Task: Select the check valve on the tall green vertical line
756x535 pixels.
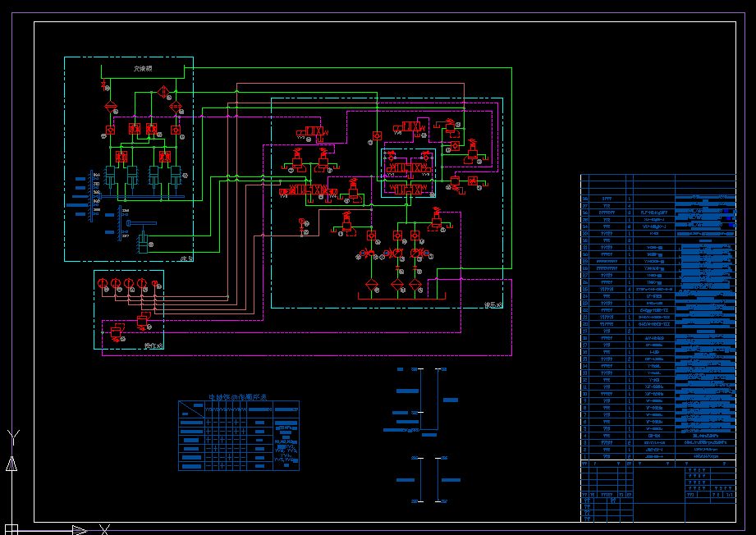Action: coord(377,136)
